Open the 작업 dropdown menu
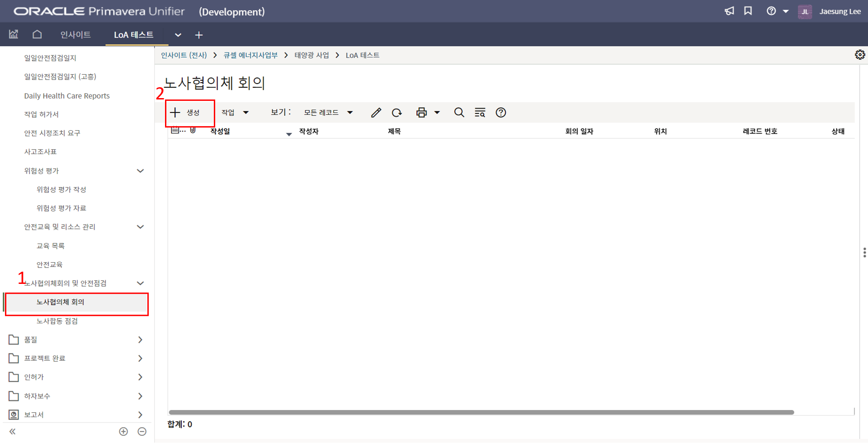868x443 pixels. 235,113
